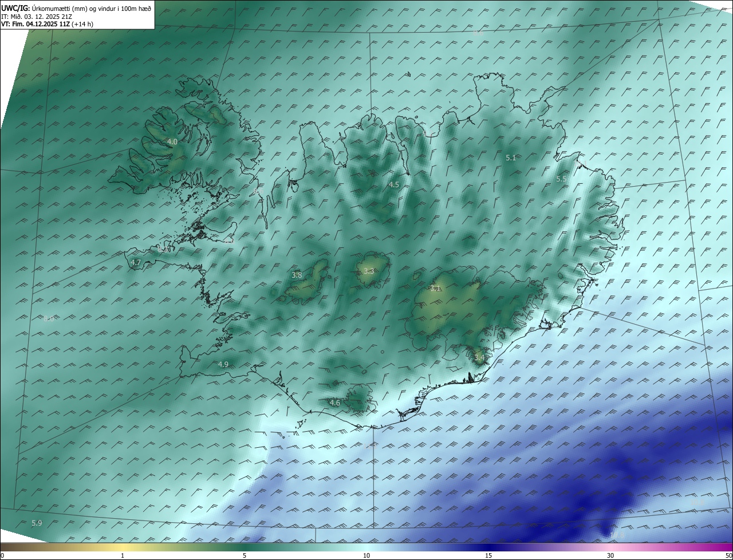Click the '4.9' value on the Reykjanes peninsula
Screen dimensions: 733x560
pyautogui.click(x=223, y=365)
